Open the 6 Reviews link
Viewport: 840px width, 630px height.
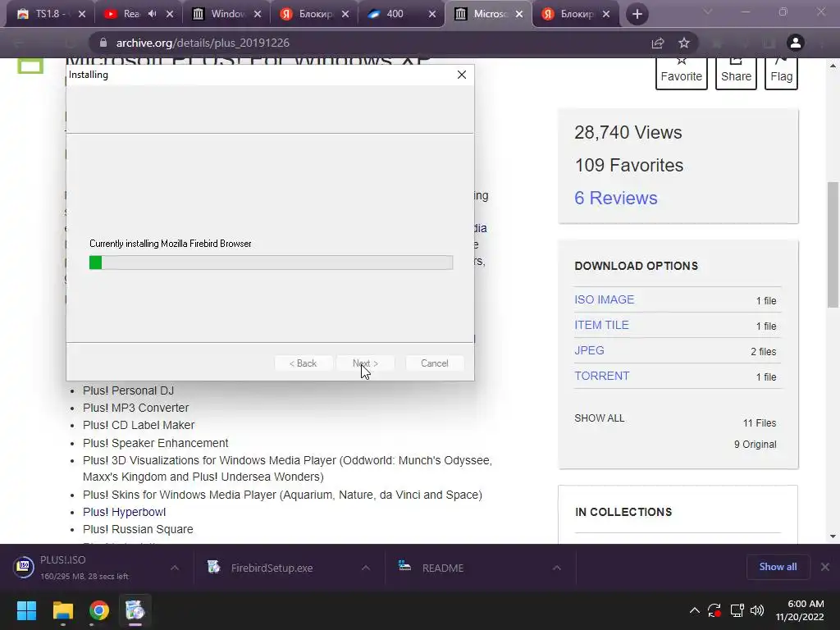tap(615, 199)
